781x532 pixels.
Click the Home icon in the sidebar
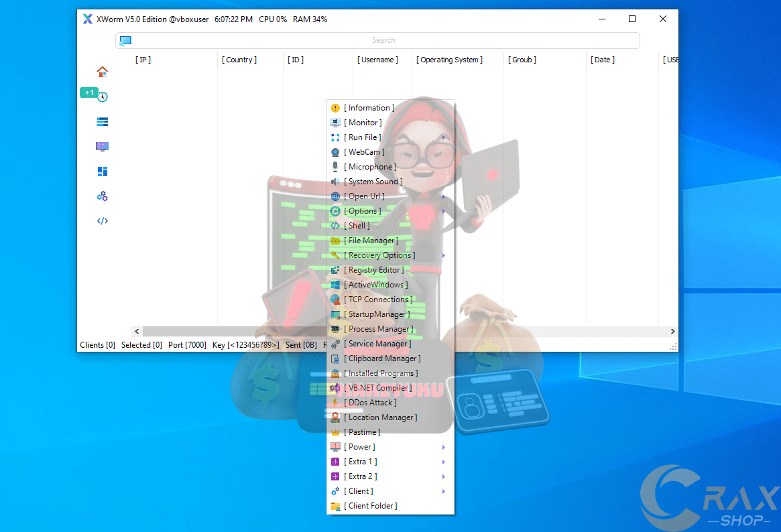pos(102,72)
